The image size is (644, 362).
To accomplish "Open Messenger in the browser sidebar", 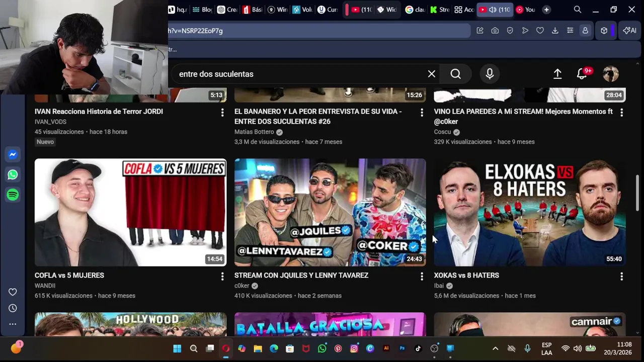I will (x=13, y=154).
